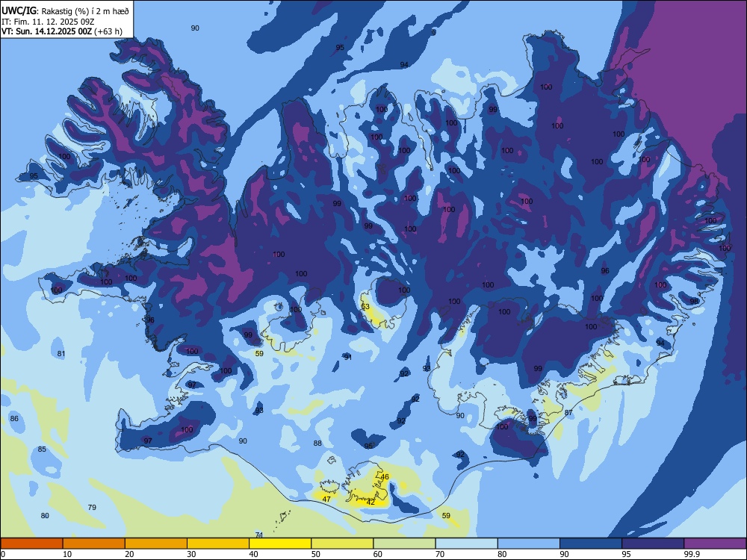This screenshot has width=747, height=560.
Task: Click the humidity value 91 on the map
Action: click(x=348, y=357)
